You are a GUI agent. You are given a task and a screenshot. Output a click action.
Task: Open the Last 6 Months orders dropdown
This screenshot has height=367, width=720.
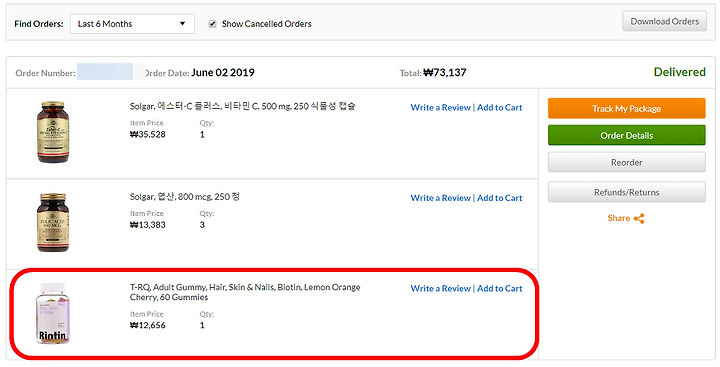(132, 24)
